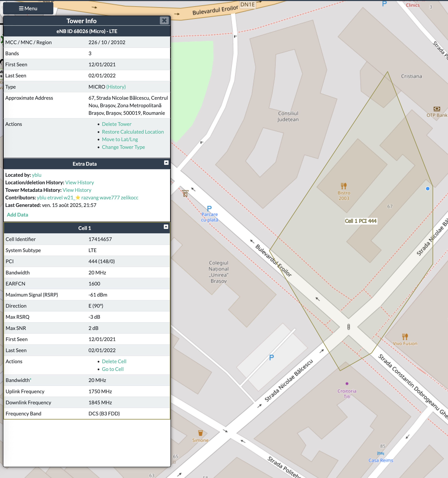Click the Go to Cell link
This screenshot has height=478, width=448.
coord(113,369)
